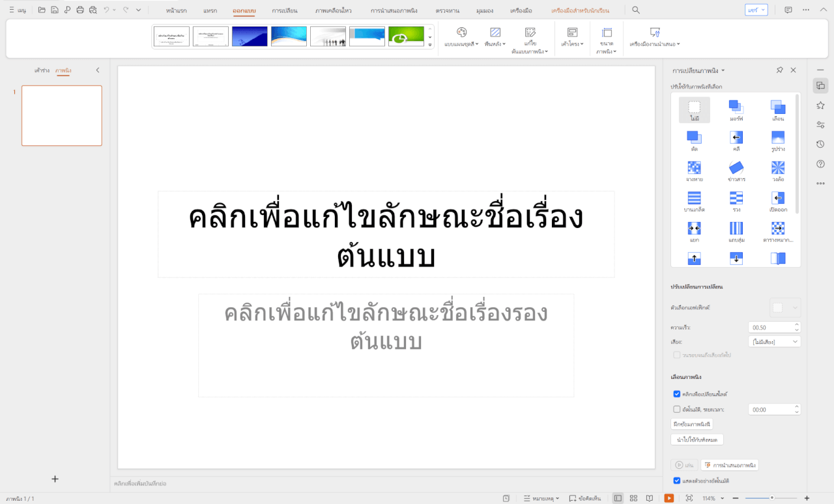Enable automatic slide advance (อัตโนมัติ)
The width and height of the screenshot is (834, 504).
pos(677,409)
